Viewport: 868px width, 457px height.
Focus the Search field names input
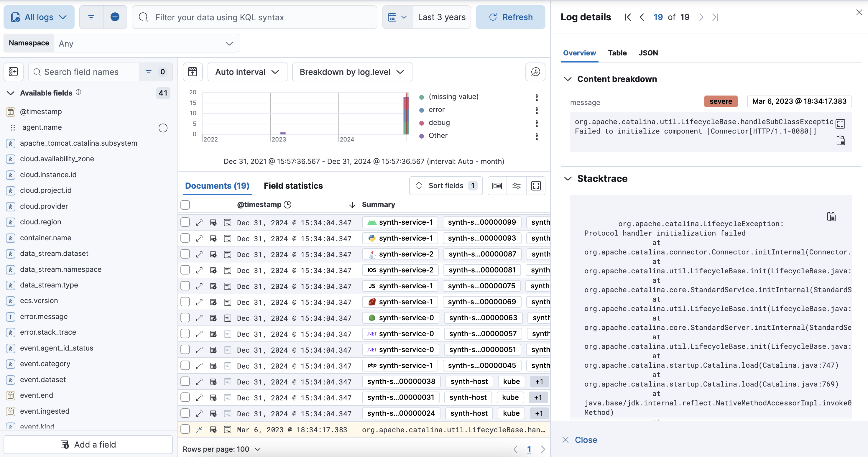84,72
